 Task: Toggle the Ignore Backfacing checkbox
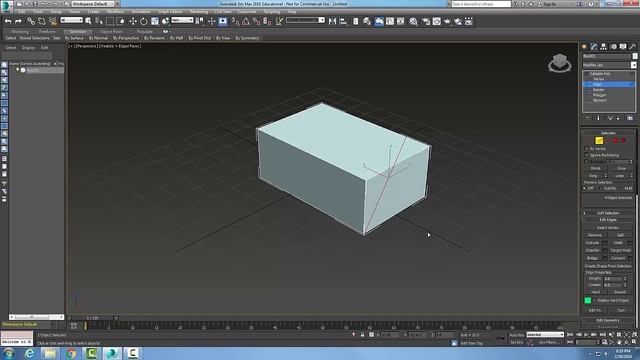point(587,155)
